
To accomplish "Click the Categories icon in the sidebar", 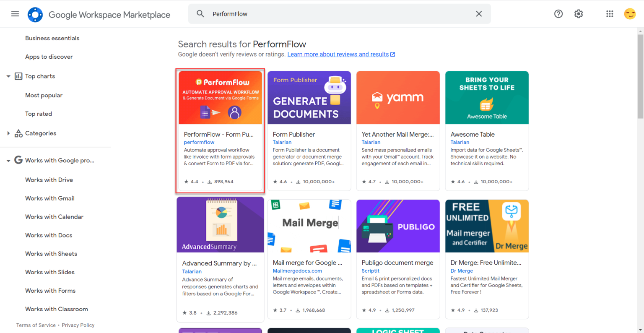I will 18,133.
